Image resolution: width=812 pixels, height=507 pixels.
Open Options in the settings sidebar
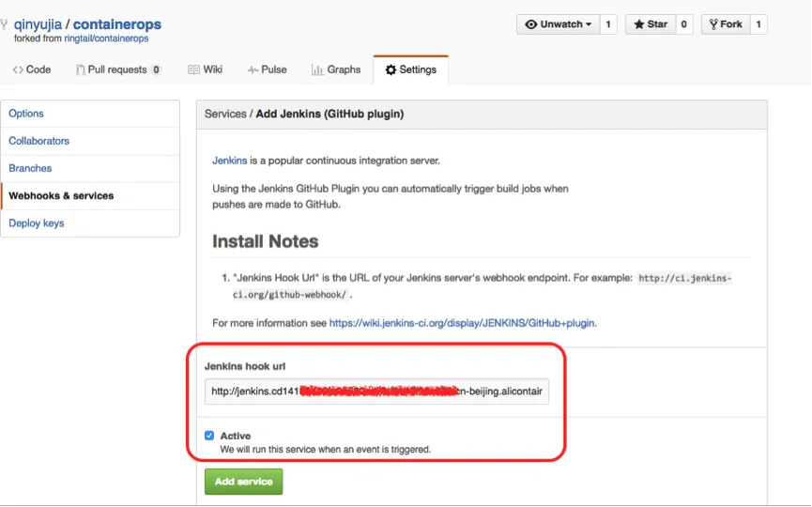coord(90,114)
